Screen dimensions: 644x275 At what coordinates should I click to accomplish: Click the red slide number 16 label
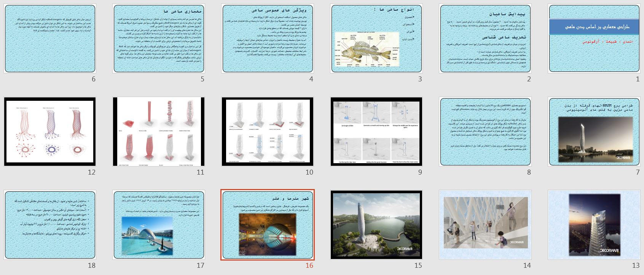point(309,265)
